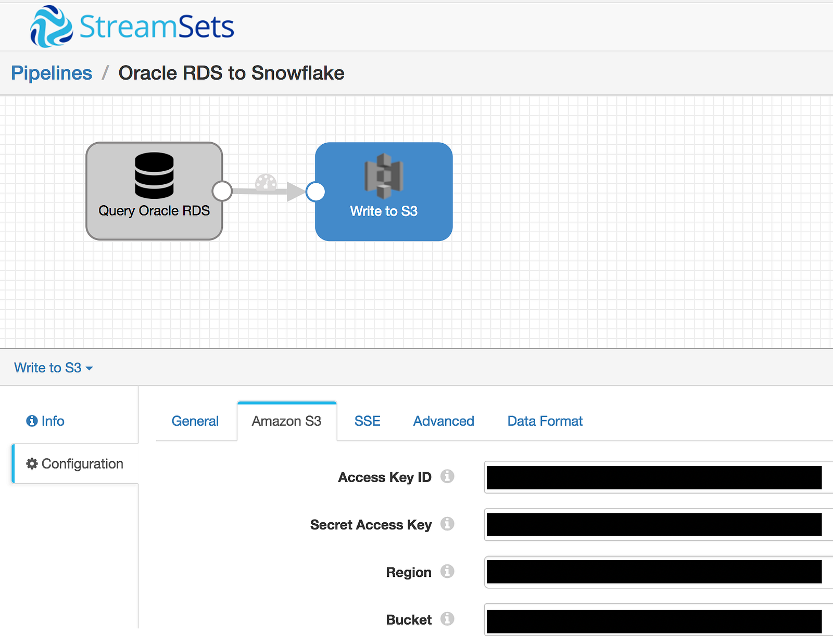This screenshot has height=644, width=833.
Task: Switch to the General tab
Action: click(x=195, y=421)
